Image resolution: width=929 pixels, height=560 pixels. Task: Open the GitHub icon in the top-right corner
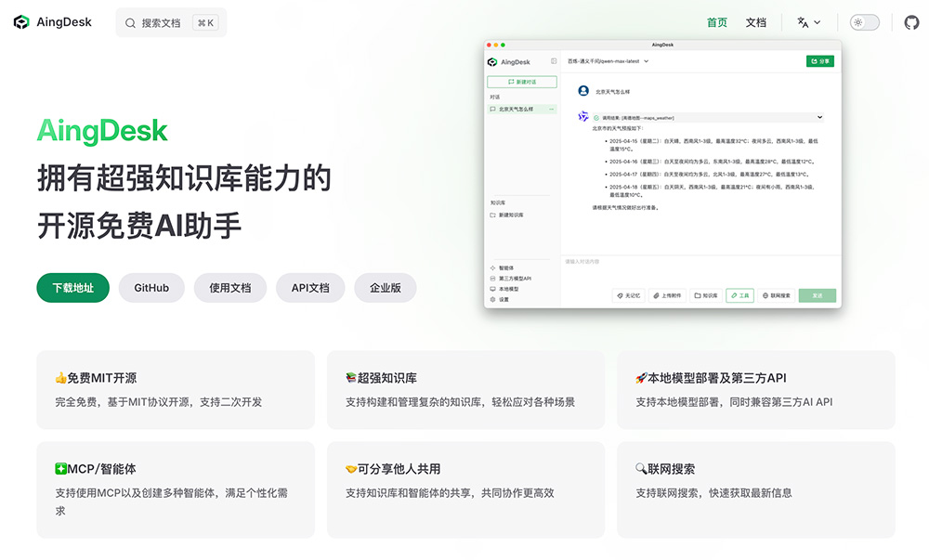tap(911, 22)
